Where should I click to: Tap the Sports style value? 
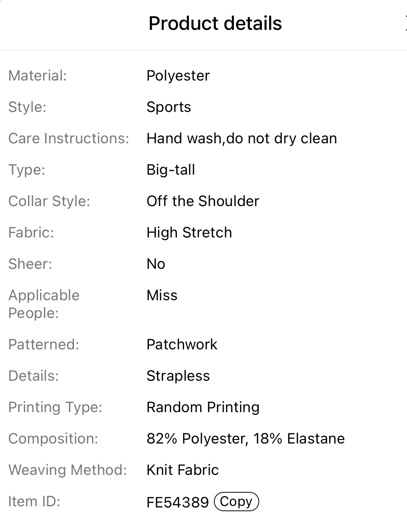point(169,107)
